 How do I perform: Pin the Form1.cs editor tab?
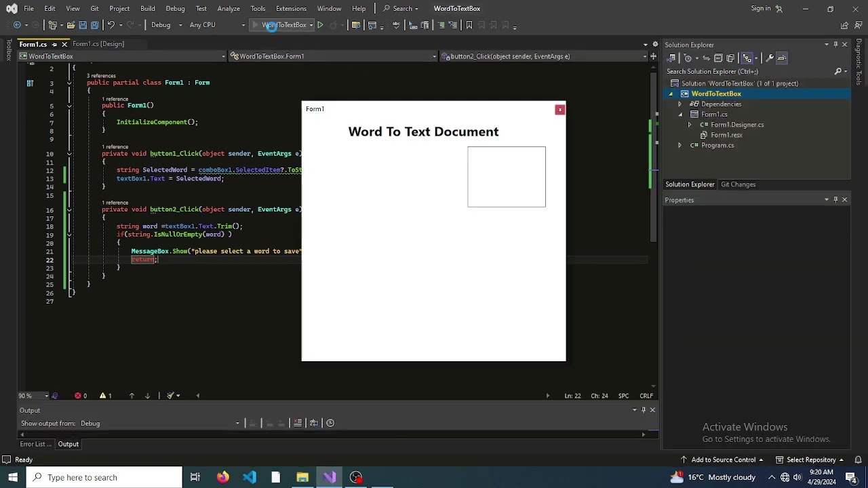(54, 44)
